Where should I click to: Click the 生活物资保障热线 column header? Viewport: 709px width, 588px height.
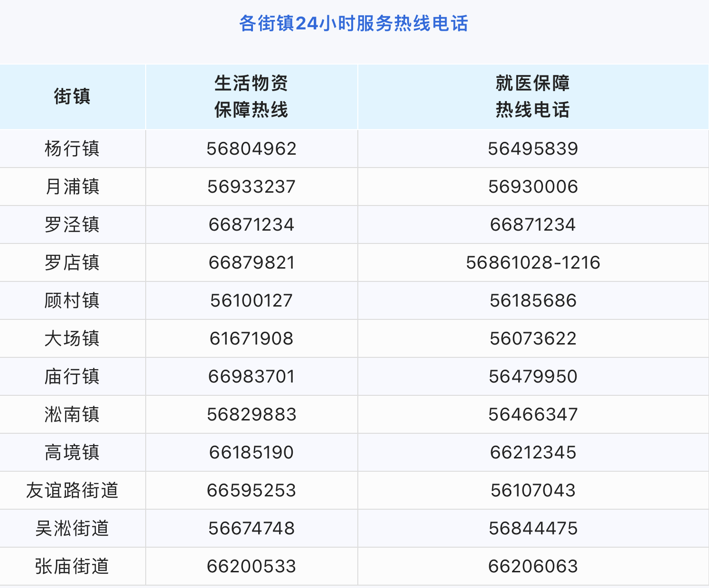click(251, 96)
